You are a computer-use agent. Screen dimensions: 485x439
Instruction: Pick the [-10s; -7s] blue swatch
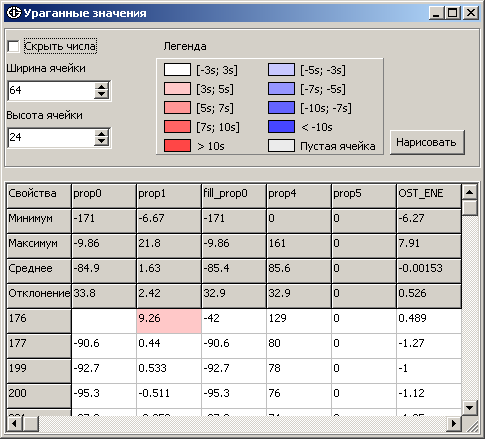pyautogui.click(x=281, y=108)
